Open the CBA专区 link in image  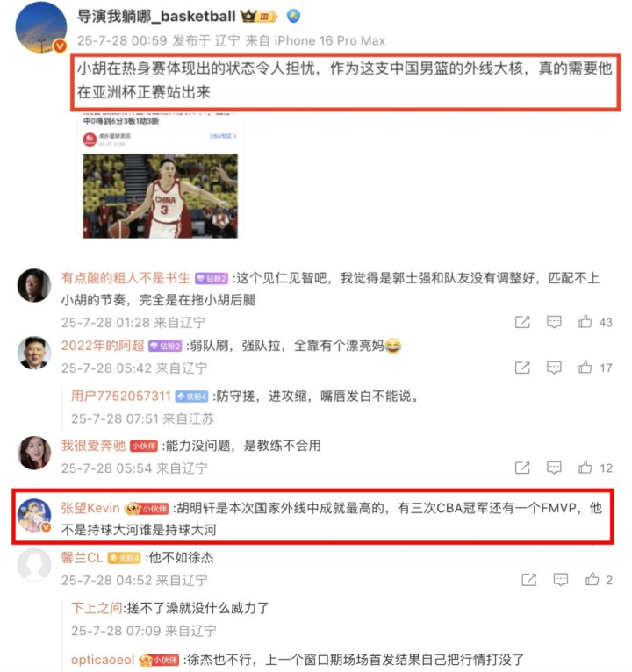click(x=223, y=136)
